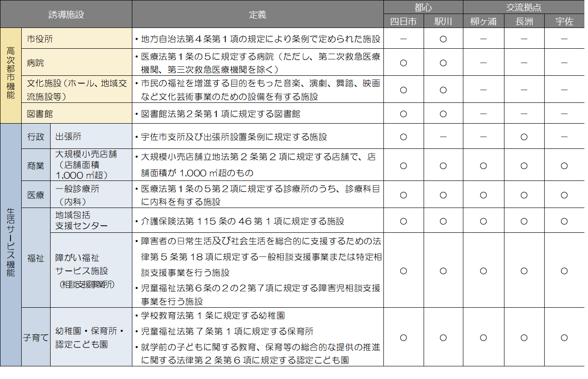Click the circle for 幼稚園・保育所 under 長洲
This screenshot has width=588, height=379.
[x=524, y=337]
